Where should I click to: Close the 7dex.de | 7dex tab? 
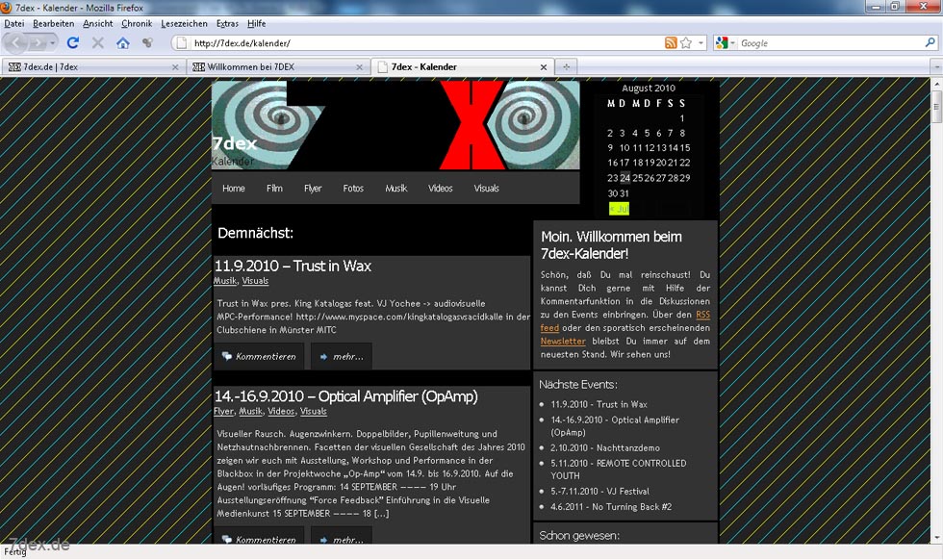(x=175, y=66)
